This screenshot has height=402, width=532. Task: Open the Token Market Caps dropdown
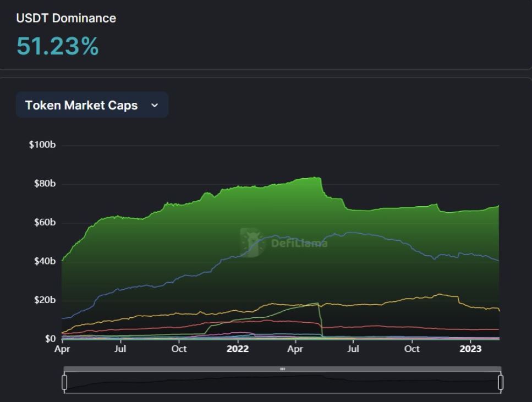point(92,105)
